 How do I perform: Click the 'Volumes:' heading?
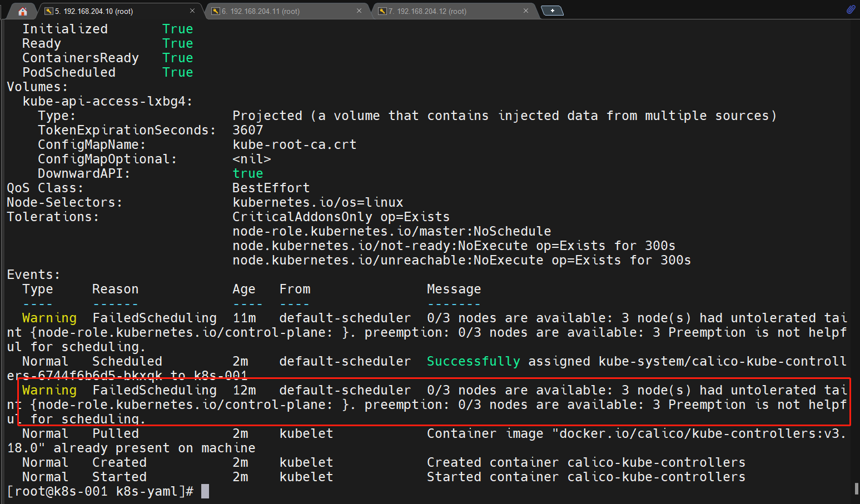37,87
